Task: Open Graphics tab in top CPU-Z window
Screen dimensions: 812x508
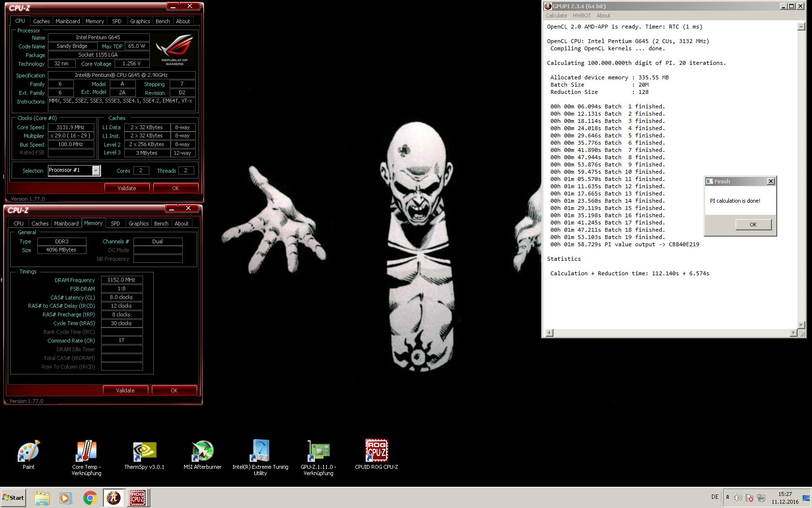Action: coord(140,21)
